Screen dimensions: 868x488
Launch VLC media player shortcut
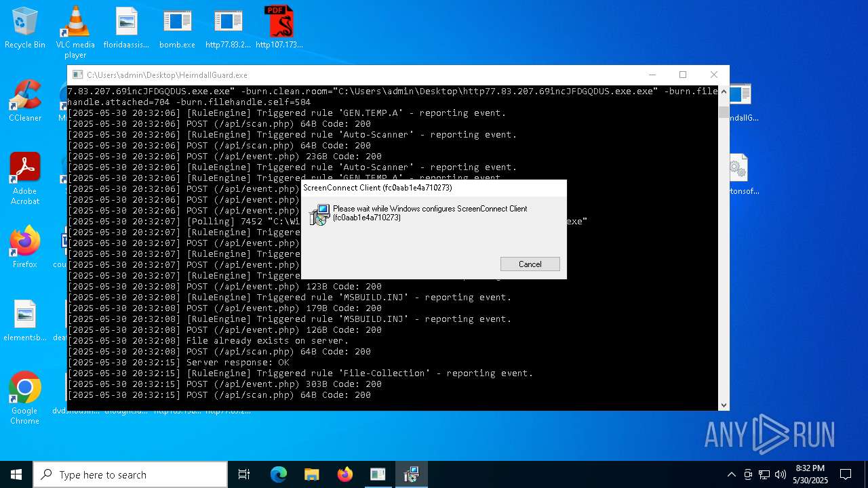[75, 33]
